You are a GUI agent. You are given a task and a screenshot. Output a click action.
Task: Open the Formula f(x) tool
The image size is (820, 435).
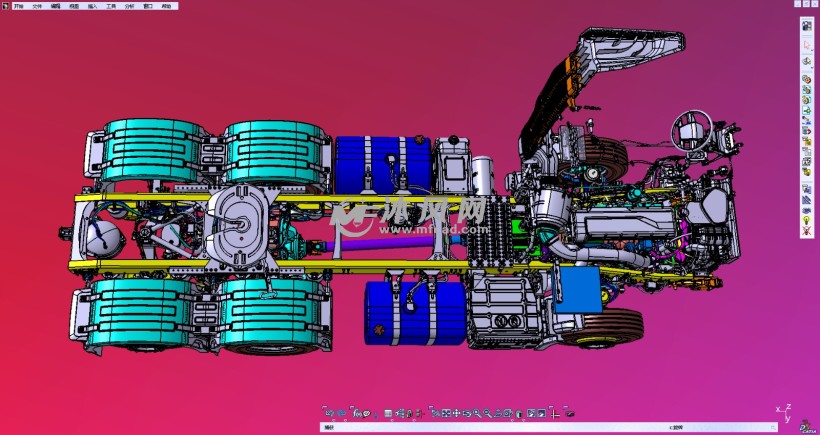pyautogui.click(x=356, y=413)
